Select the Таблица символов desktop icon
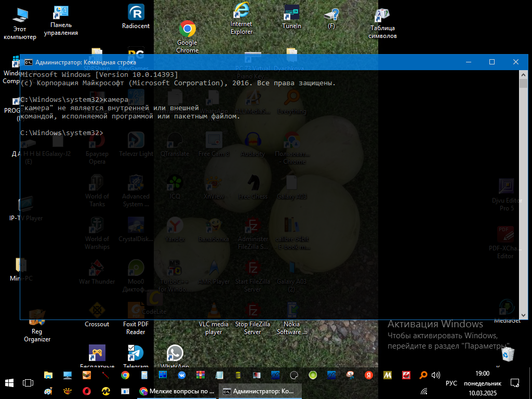 pyautogui.click(x=382, y=24)
